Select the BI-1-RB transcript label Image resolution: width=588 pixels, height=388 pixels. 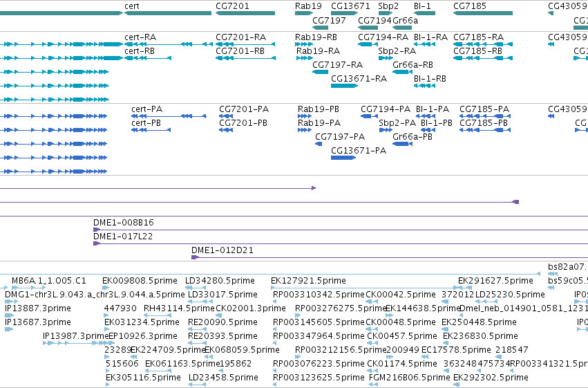(x=430, y=79)
